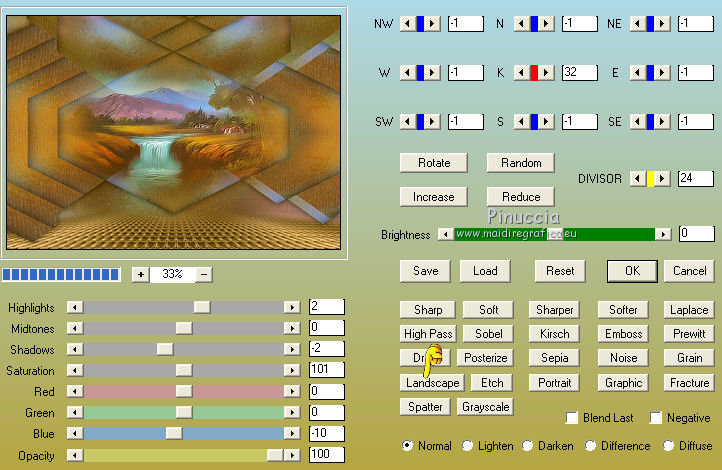Click the NW right arrow
This screenshot has width=722, height=470.
[432, 23]
